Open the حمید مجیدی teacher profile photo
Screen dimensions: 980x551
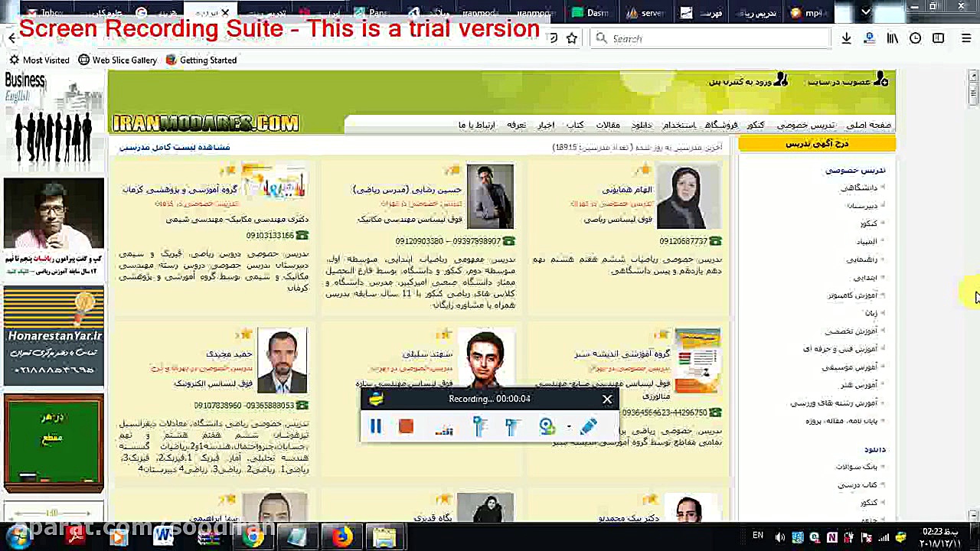[x=283, y=360]
